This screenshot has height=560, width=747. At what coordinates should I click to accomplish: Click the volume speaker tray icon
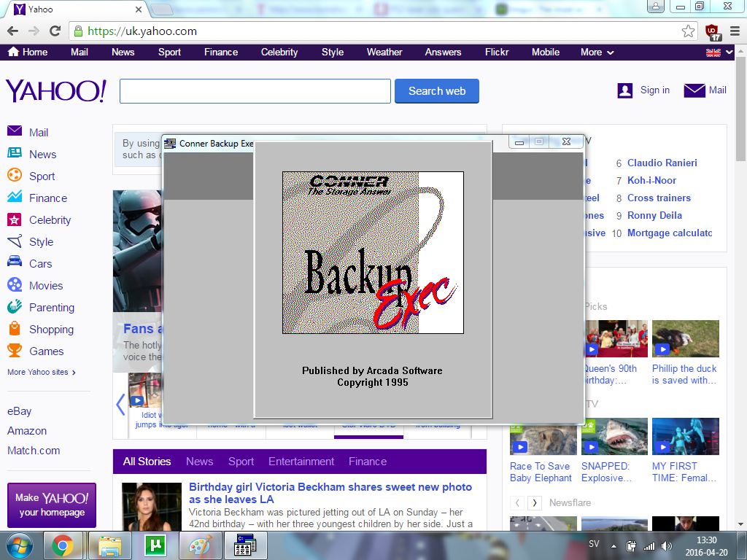[667, 546]
